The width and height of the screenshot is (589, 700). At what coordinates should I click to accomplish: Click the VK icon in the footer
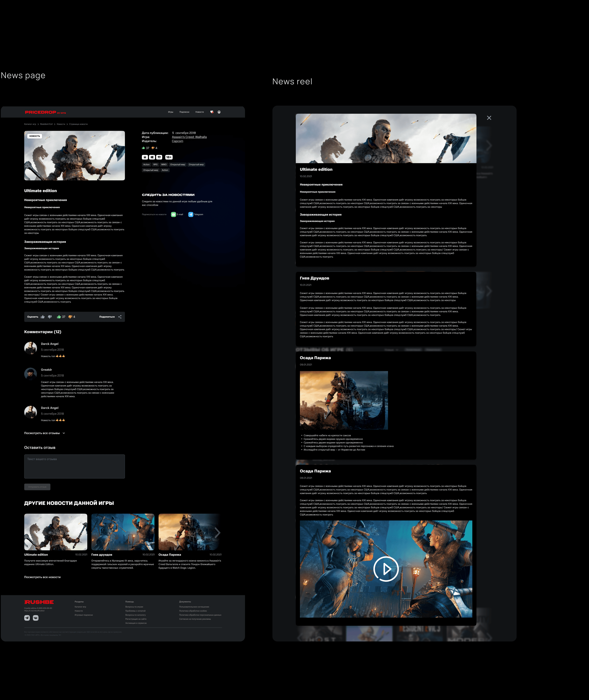(x=36, y=618)
